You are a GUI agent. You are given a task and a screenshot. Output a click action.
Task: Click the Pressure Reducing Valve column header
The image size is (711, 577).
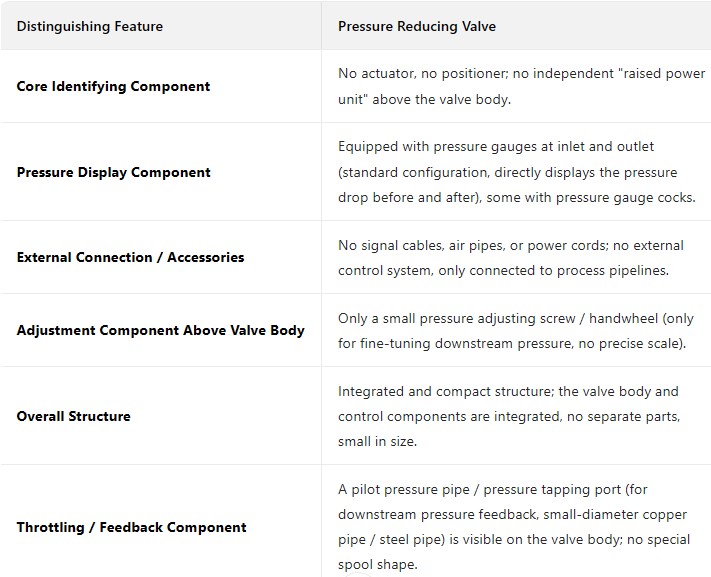tap(417, 26)
